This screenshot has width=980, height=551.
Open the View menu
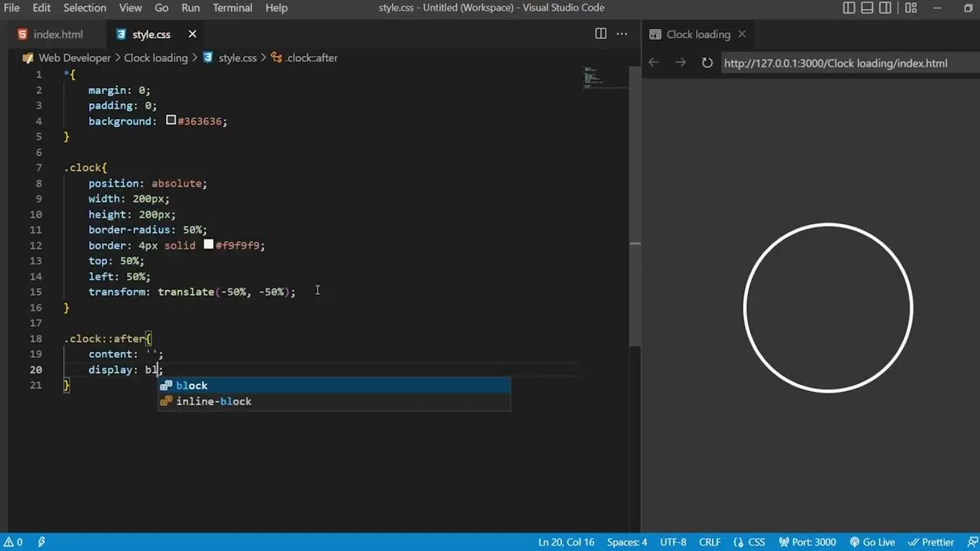[130, 8]
